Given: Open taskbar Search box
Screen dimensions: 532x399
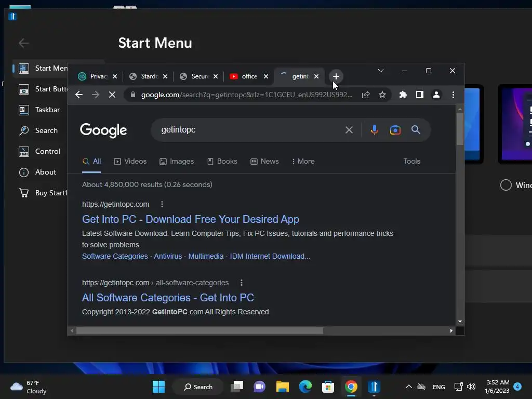Looking at the screenshot, I should tap(198, 387).
